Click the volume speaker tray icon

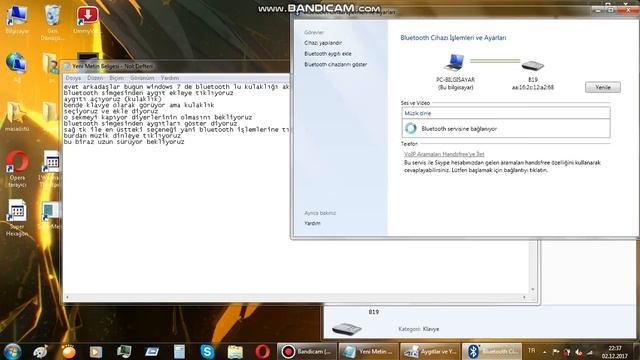coord(578,352)
